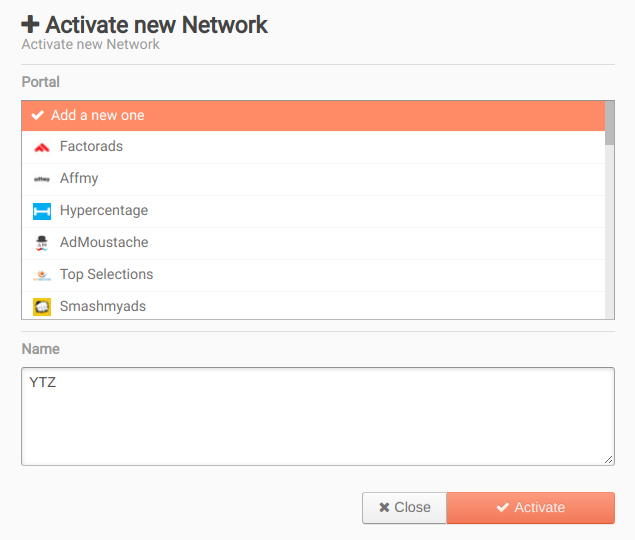Viewport: 635px width, 540px height.
Task: Select the 'Add a new one' option
Action: (x=98, y=115)
